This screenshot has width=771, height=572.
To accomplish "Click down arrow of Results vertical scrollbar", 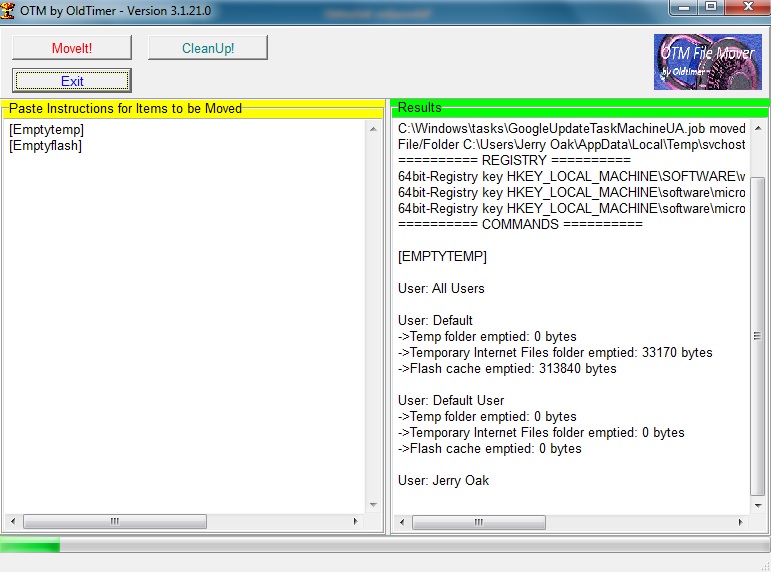I will coord(758,505).
